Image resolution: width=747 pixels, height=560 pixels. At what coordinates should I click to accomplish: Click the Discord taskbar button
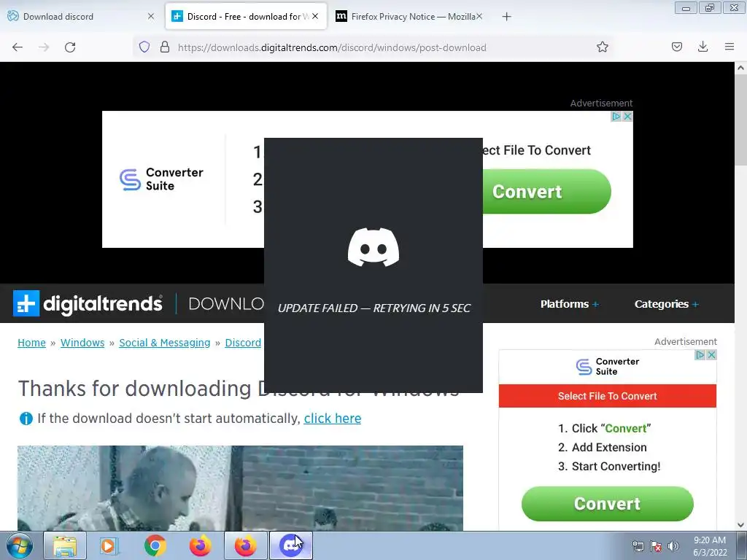click(291, 545)
